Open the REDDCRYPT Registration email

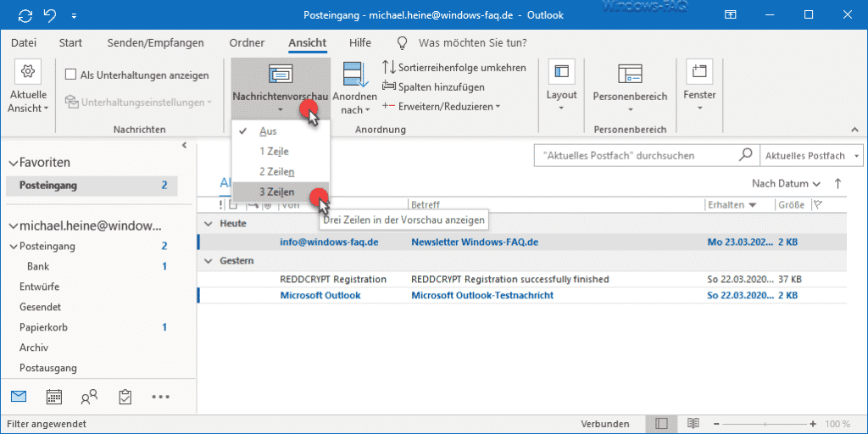coord(522,279)
